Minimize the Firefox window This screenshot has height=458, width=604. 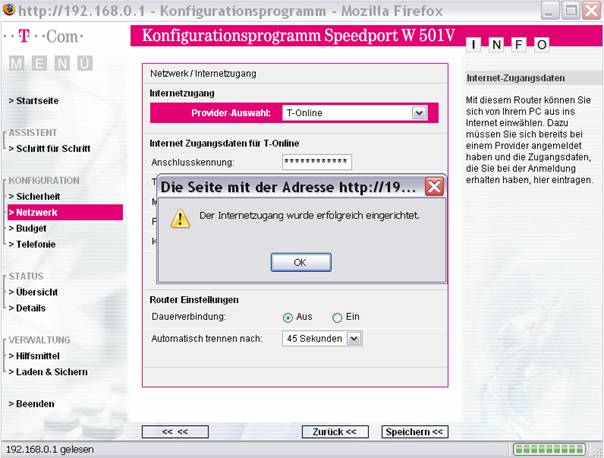(x=550, y=10)
